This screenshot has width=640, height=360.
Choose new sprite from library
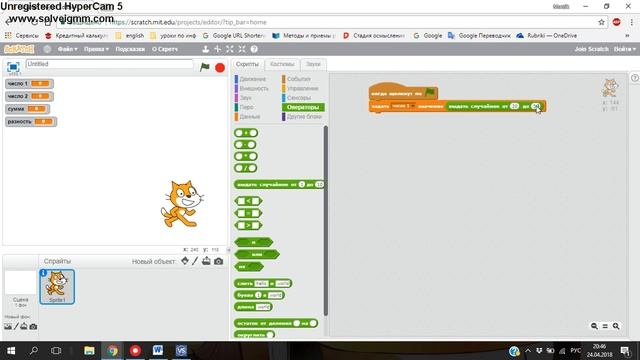pyautogui.click(x=185, y=260)
